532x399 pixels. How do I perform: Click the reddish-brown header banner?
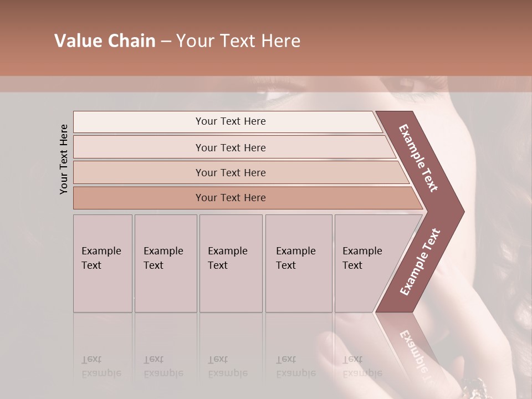coord(266,38)
